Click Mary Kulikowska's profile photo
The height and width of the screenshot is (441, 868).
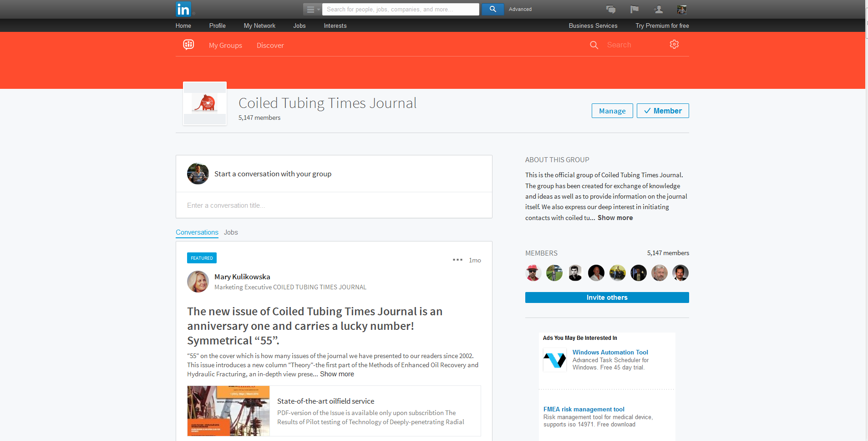[x=198, y=282]
